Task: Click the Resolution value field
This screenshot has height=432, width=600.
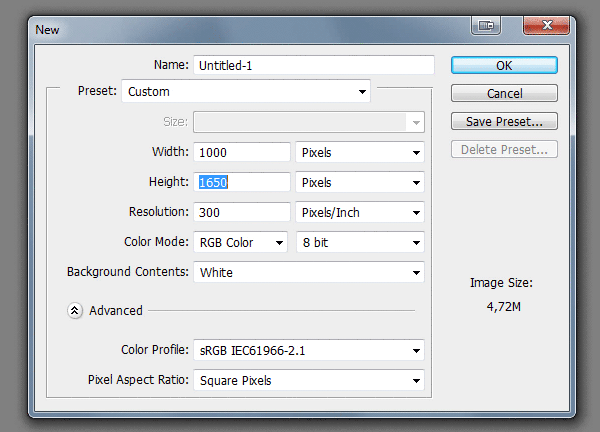Action: (242, 213)
